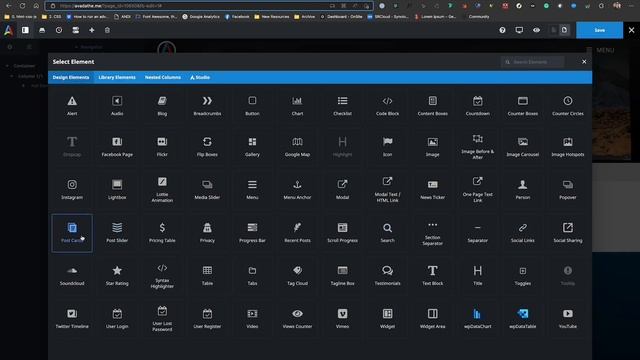Insert the Button element
640x360 pixels.
point(252,105)
